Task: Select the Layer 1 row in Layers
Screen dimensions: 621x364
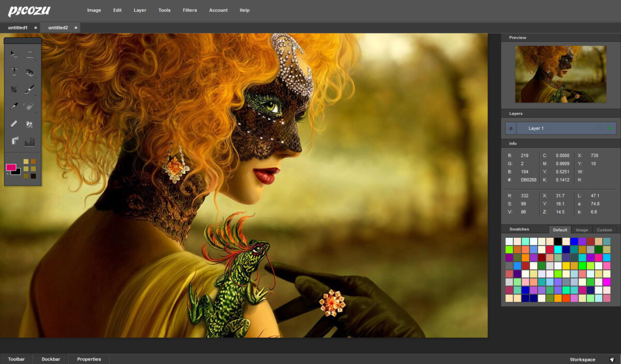Action: click(560, 128)
